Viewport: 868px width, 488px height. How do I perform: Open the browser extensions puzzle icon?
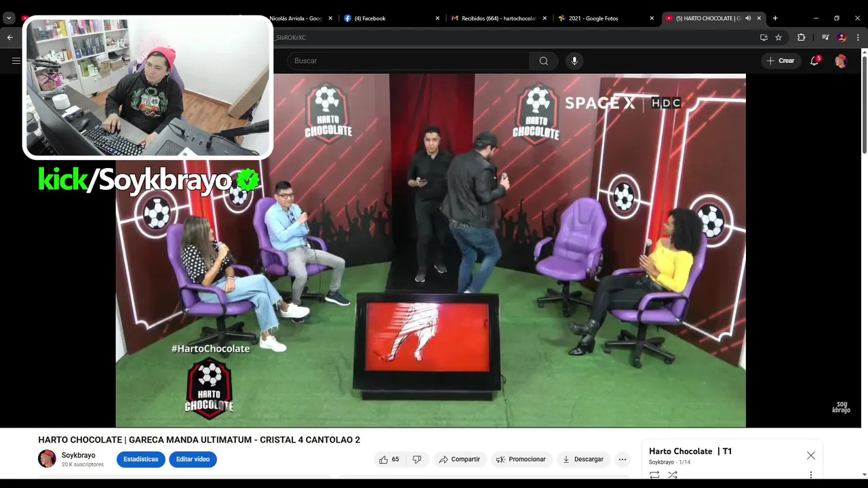click(802, 37)
